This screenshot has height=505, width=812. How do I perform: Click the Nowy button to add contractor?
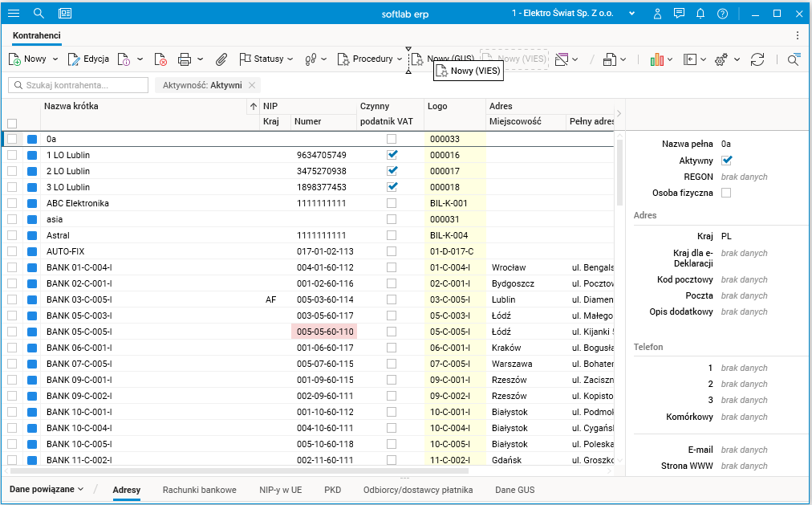coord(26,59)
